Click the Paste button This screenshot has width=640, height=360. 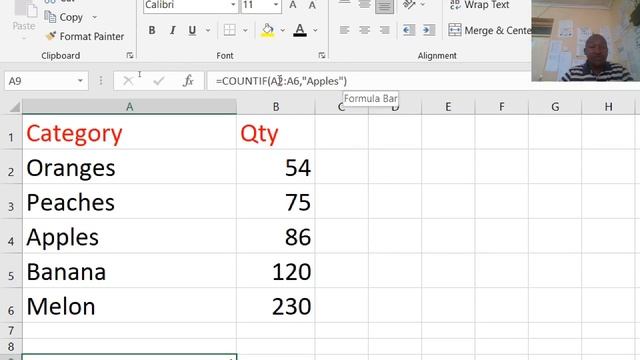pyautogui.click(x=24, y=20)
